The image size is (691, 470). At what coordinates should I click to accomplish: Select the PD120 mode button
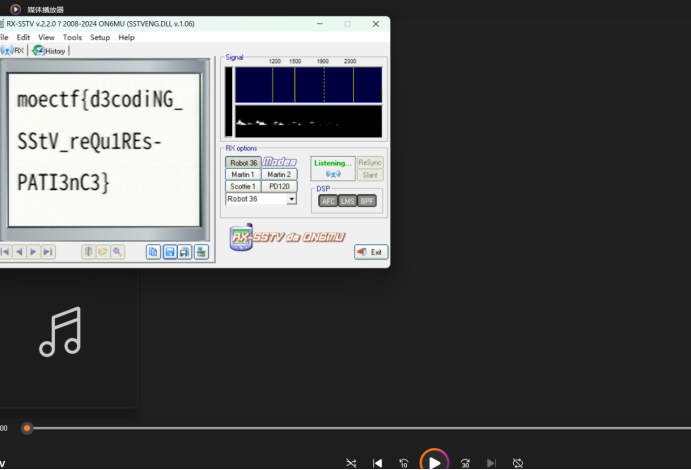click(279, 186)
